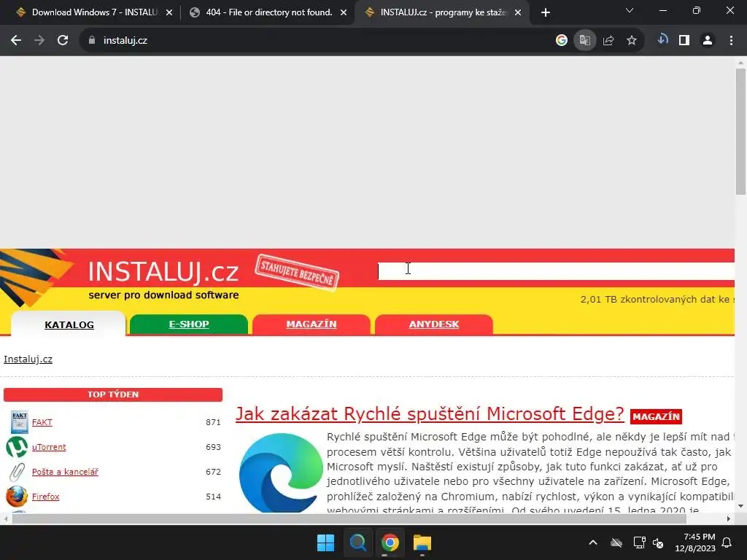Click the vertical page scrollbar thumb
747x560 pixels.
[x=740, y=131]
